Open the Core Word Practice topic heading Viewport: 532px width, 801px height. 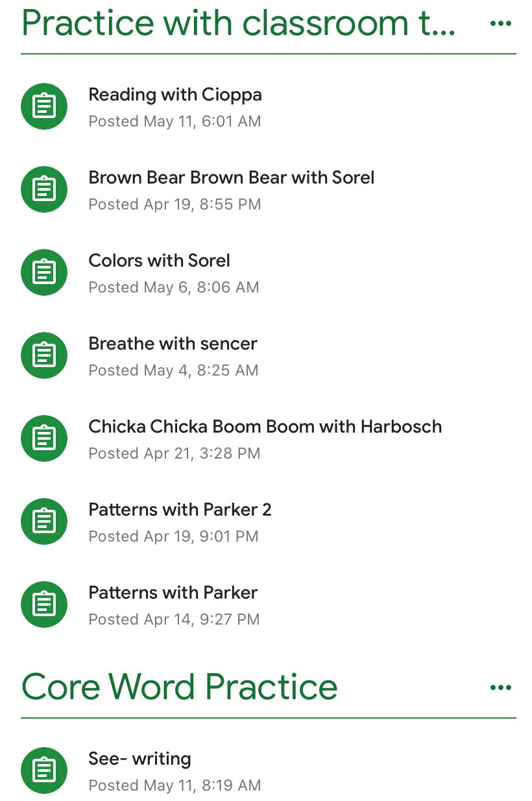[180, 687]
